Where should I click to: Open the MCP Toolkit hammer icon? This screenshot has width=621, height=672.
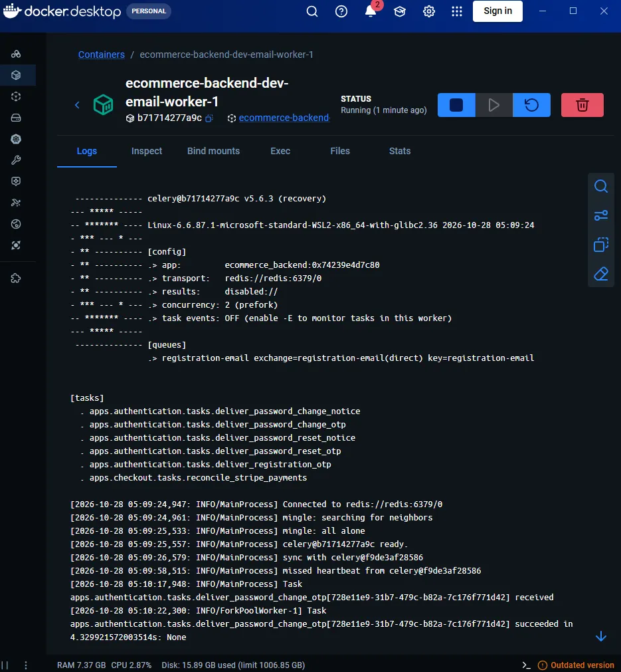(x=16, y=202)
